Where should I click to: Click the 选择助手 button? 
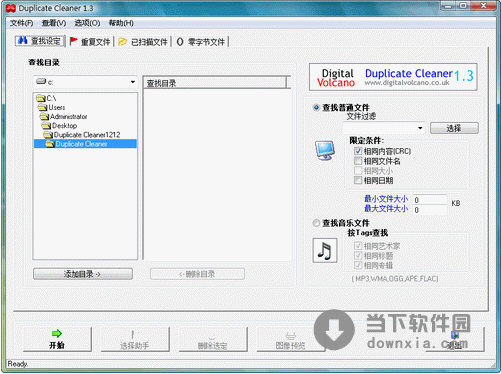coord(135,339)
